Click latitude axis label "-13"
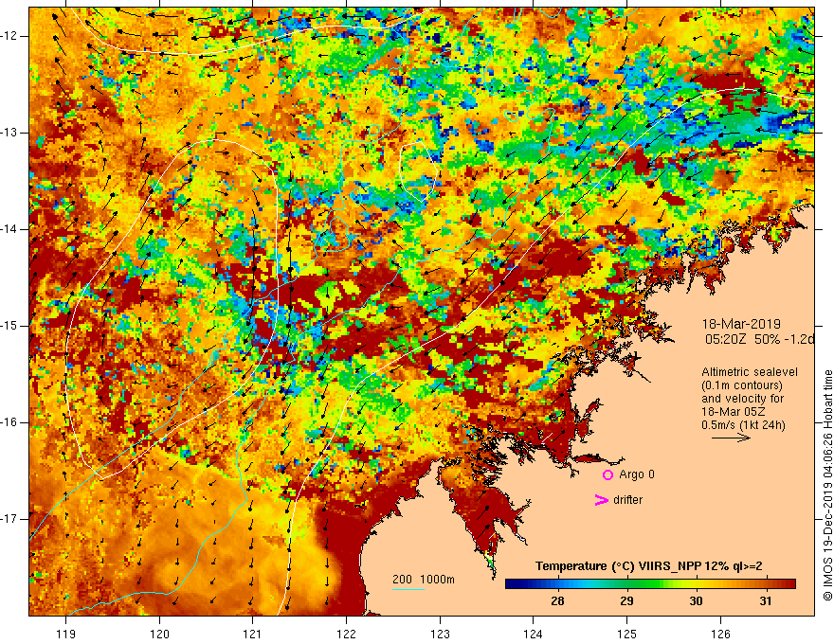Image resolution: width=834 pixels, height=644 pixels. tap(9, 133)
